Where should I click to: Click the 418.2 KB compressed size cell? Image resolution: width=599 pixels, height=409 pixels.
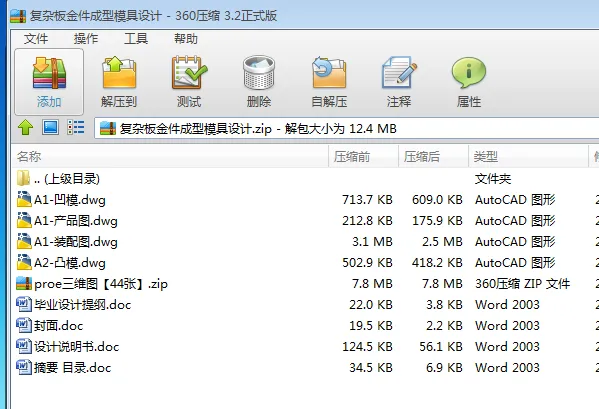pos(437,263)
